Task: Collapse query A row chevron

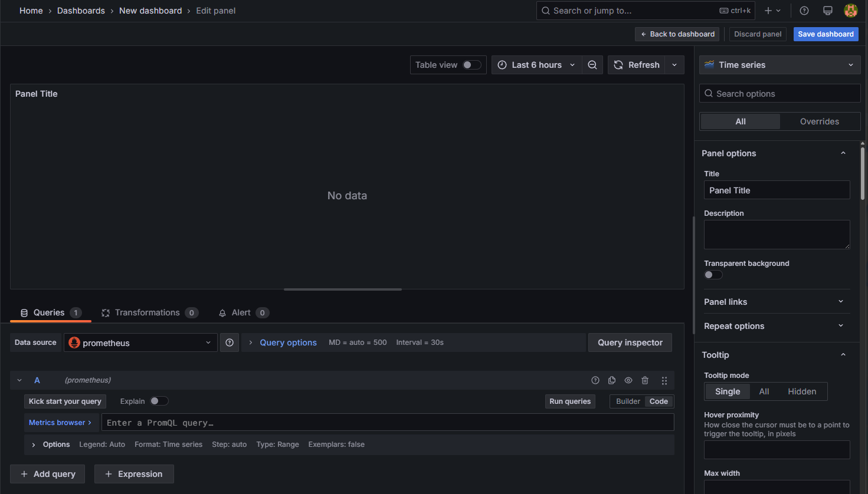Action: [19, 380]
